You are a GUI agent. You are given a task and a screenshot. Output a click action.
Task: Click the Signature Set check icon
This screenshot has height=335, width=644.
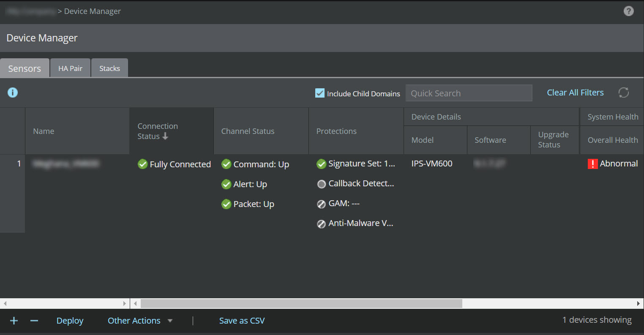(x=322, y=164)
